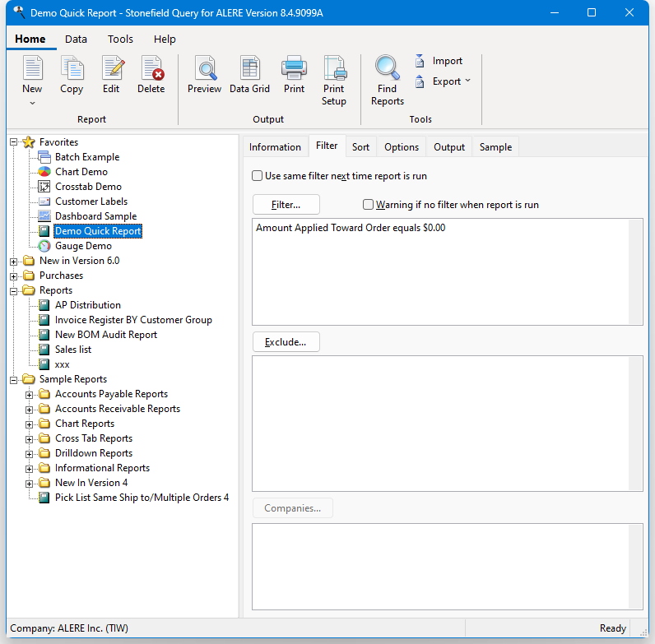
Task: Click the Demo Quick Report icon
Action: tap(44, 231)
